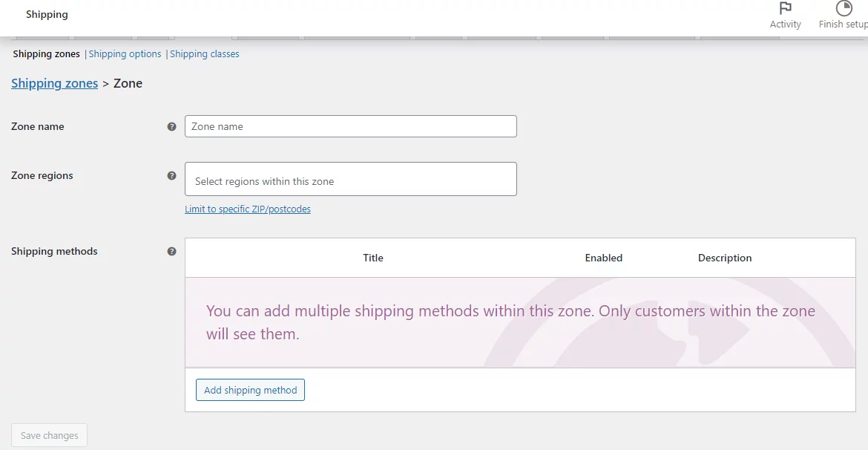Image resolution: width=868 pixels, height=450 pixels.
Task: Click the Save changes button
Action: tap(49, 435)
